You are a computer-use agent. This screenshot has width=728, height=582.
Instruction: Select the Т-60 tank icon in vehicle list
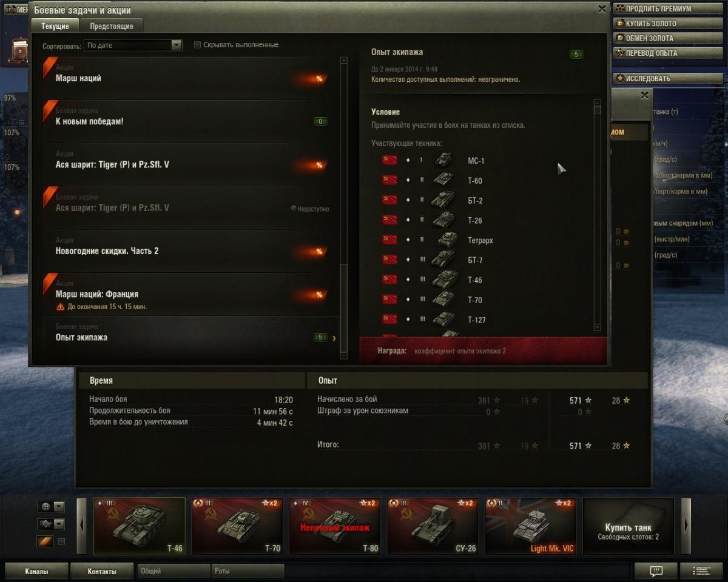[x=443, y=180]
